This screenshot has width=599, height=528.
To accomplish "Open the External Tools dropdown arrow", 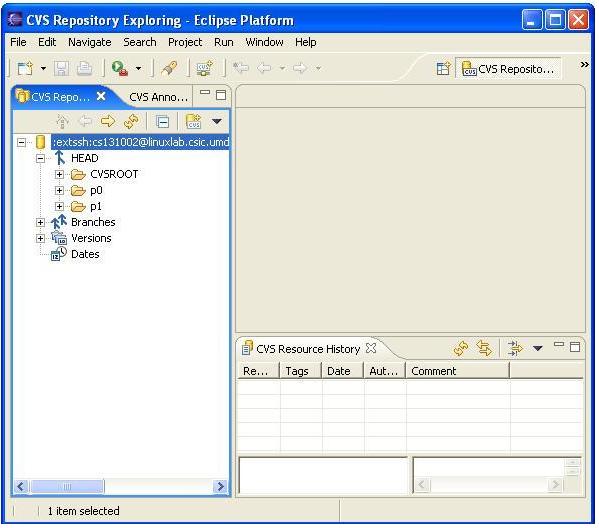I will click(138, 69).
